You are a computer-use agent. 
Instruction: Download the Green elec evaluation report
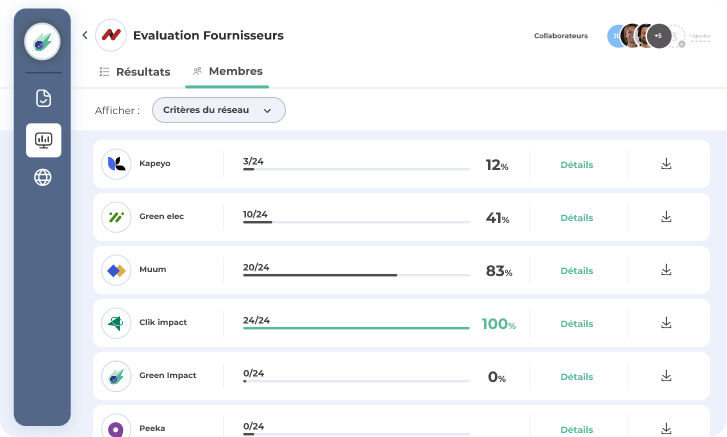(666, 217)
